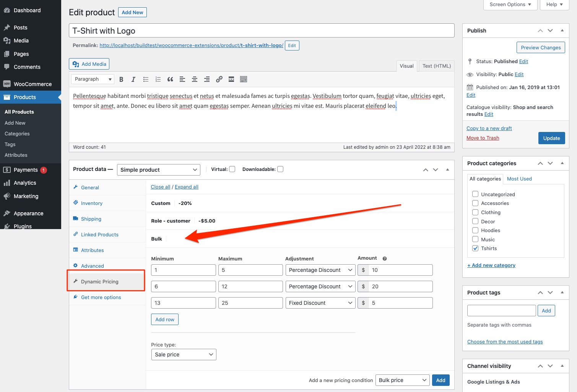Insert a numbered list

click(x=158, y=79)
